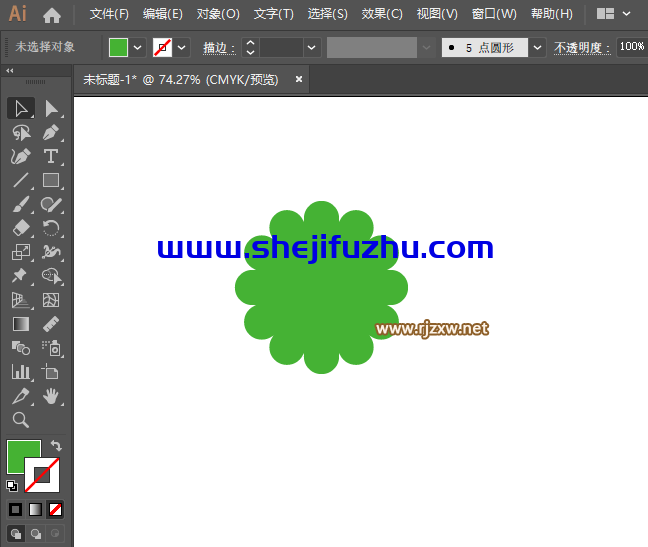Select the Eraser tool

[x=21, y=228]
